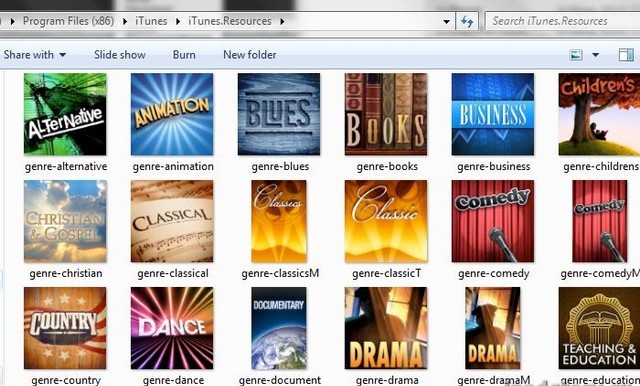Screen dimensions: 640x386
Task: Click the genre-animation file name
Action: 173,166
